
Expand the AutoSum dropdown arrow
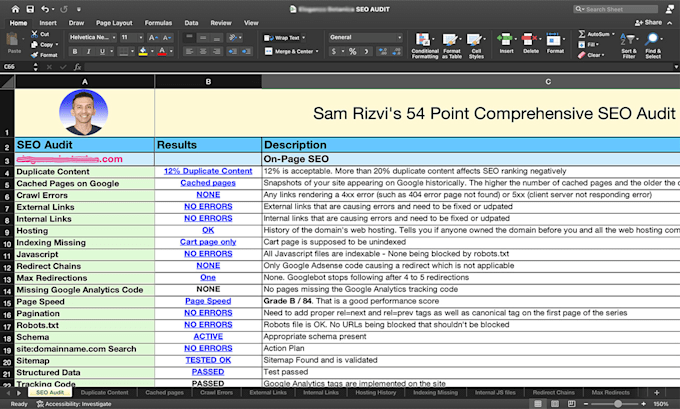(613, 34)
